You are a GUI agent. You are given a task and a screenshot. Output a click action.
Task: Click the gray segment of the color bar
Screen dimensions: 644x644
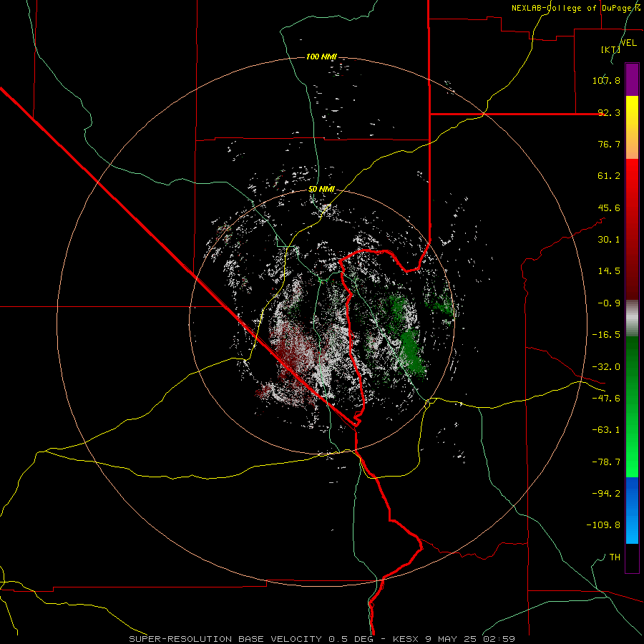coord(632,318)
